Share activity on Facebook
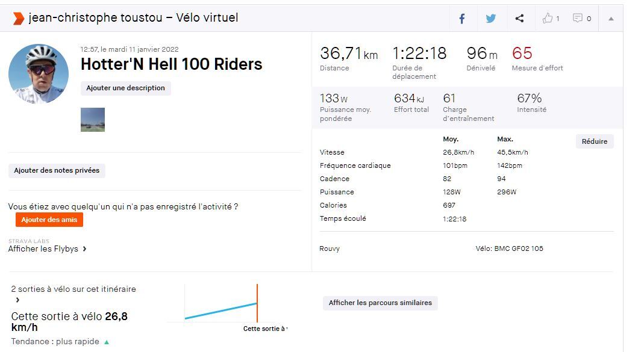The width and height of the screenshot is (644, 352). 462,19
